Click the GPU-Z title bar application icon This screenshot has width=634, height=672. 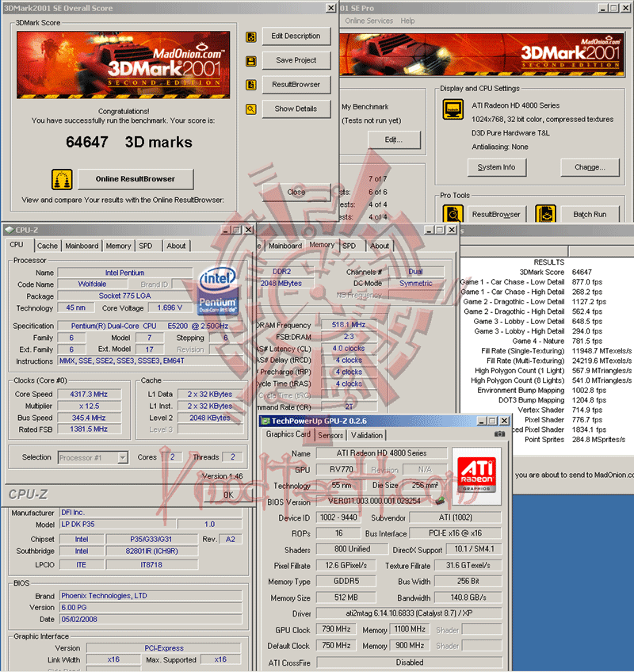(x=265, y=421)
